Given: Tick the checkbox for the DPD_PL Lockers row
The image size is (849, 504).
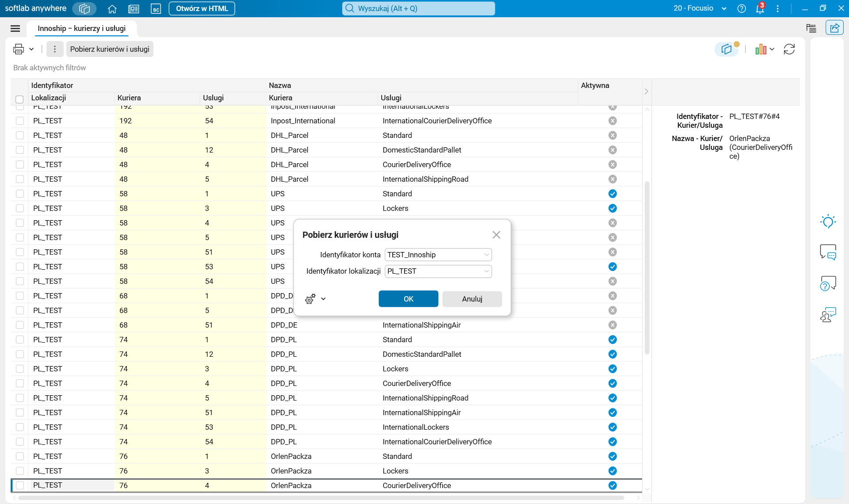Looking at the screenshot, I should [20, 369].
